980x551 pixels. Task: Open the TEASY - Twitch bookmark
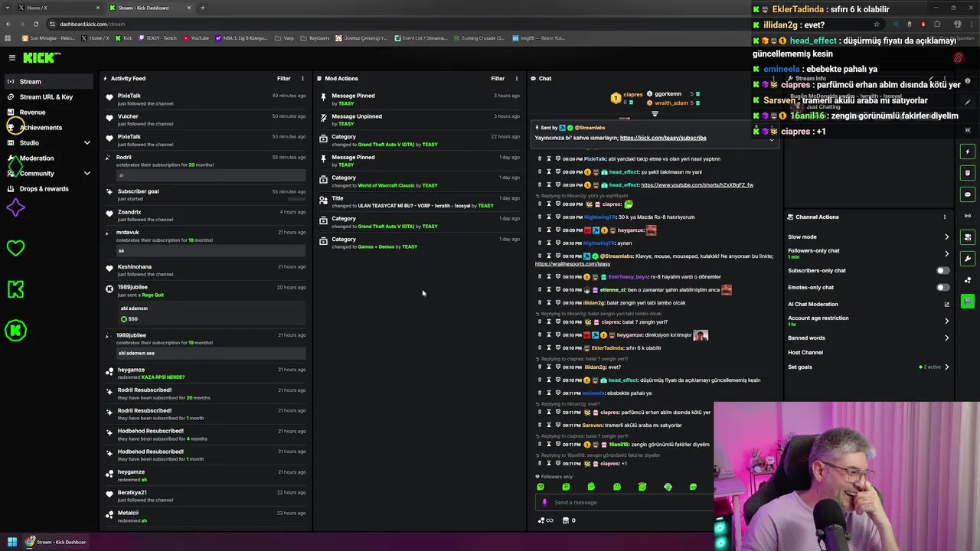(158, 37)
